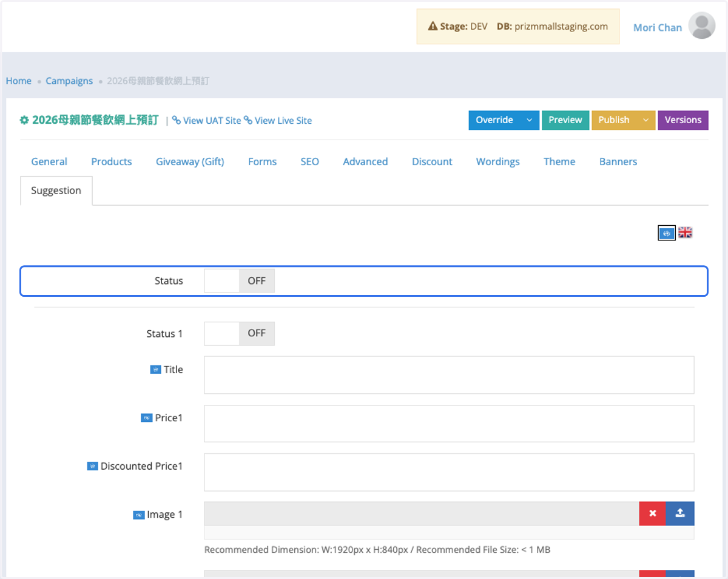Viewport: 728px width, 579px height.
Task: Open the Advanced tab
Action: [x=365, y=161]
